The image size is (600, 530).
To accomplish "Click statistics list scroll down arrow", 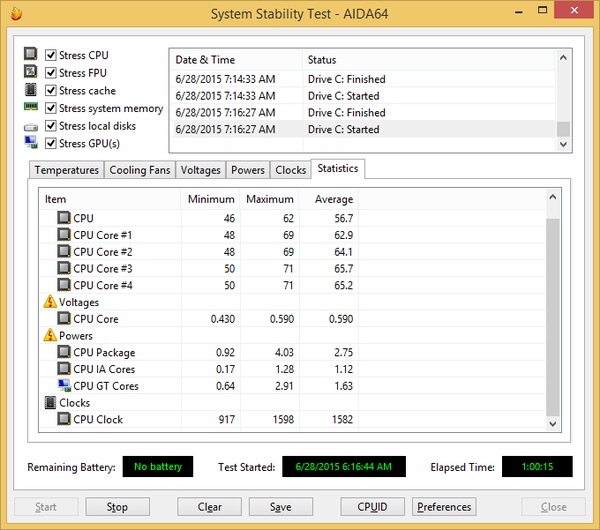I will [553, 423].
